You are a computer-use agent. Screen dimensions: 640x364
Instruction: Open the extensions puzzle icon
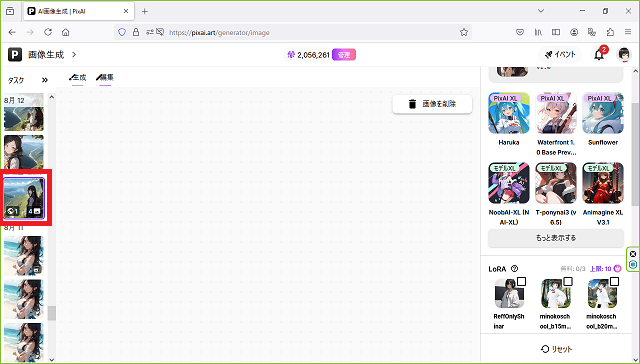tap(610, 32)
